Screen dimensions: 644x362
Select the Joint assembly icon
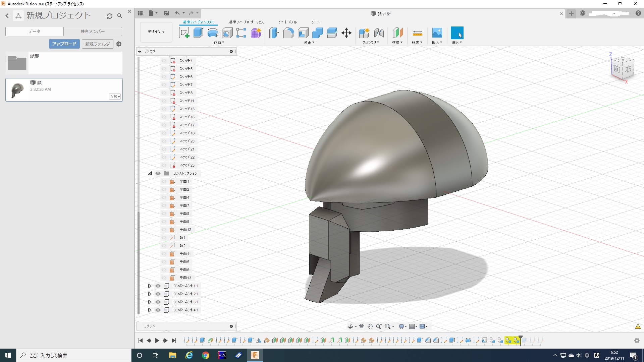[379, 33]
